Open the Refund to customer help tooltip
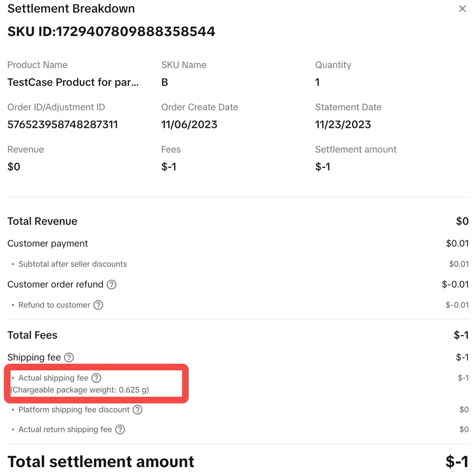 click(x=98, y=305)
